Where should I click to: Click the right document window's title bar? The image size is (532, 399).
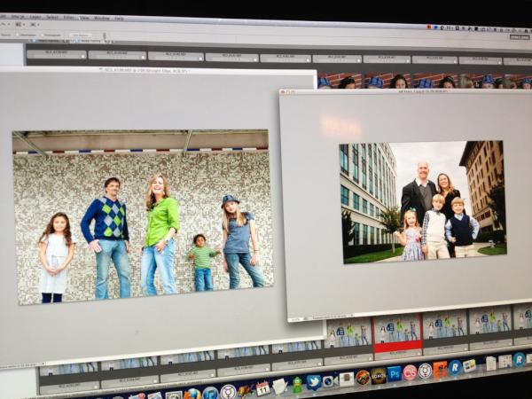tap(405, 91)
